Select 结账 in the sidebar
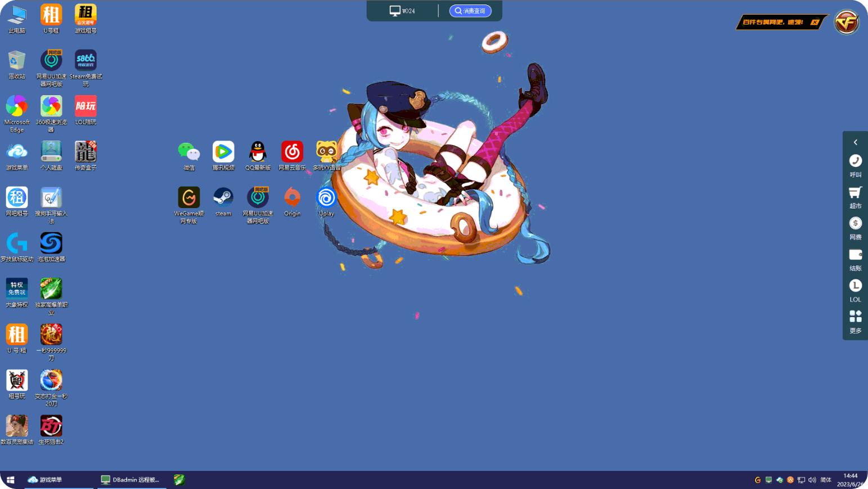Image resolution: width=868 pixels, height=489 pixels. (x=856, y=260)
